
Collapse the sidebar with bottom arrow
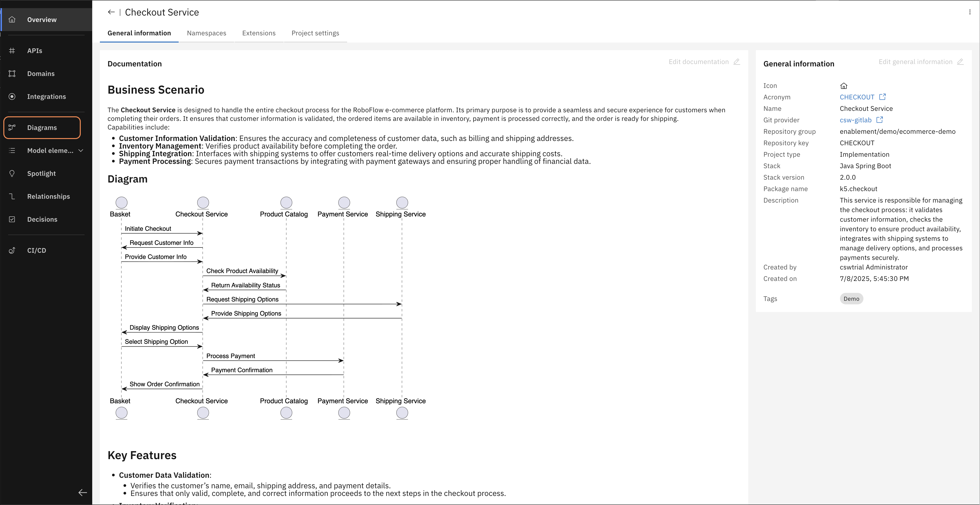[83, 492]
